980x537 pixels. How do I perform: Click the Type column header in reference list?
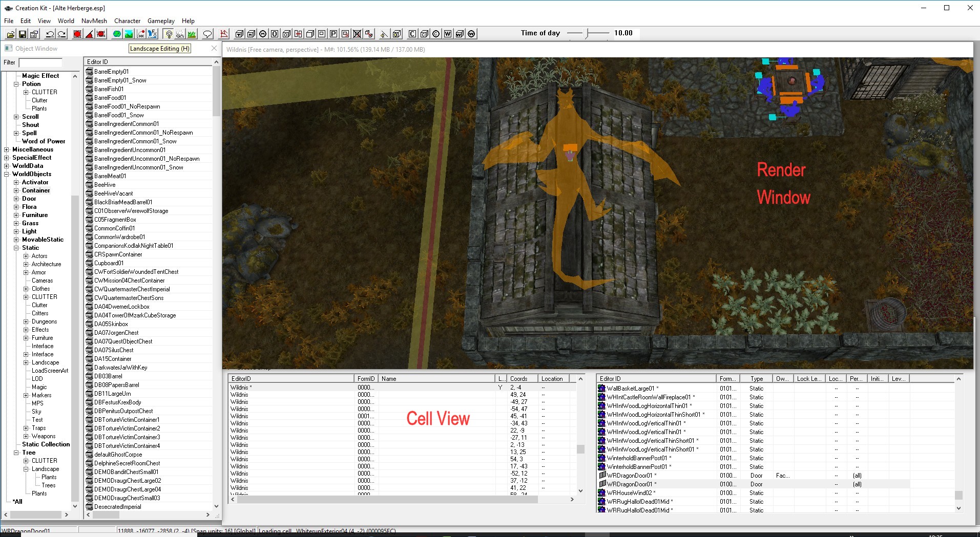[x=757, y=379]
